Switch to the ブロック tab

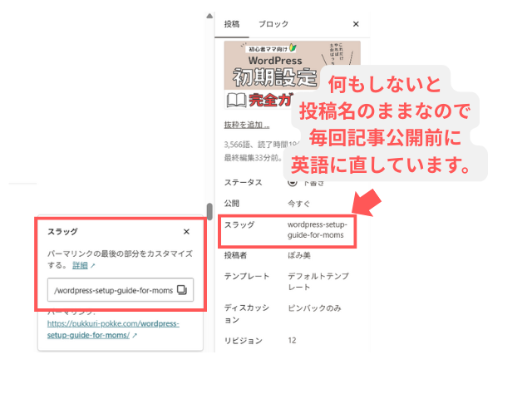[x=274, y=25]
